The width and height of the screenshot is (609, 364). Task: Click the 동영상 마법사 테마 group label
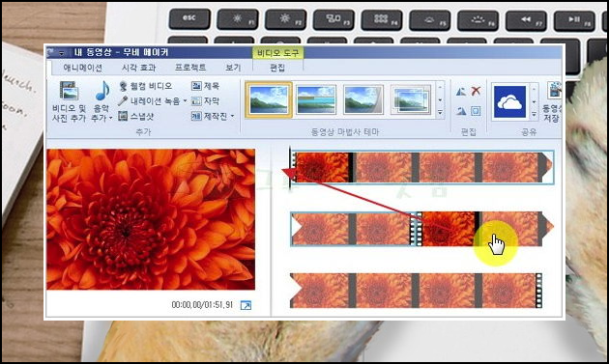pos(344,132)
